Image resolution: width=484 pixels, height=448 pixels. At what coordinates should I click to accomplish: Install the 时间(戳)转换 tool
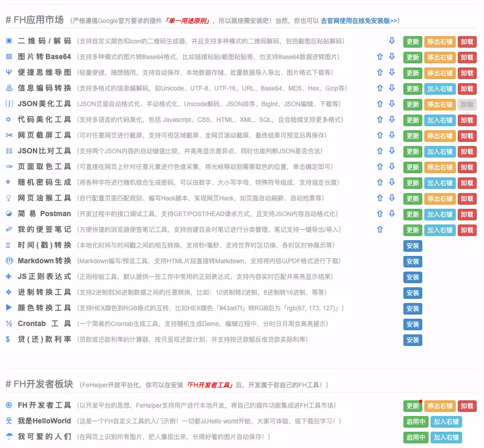[x=412, y=246]
